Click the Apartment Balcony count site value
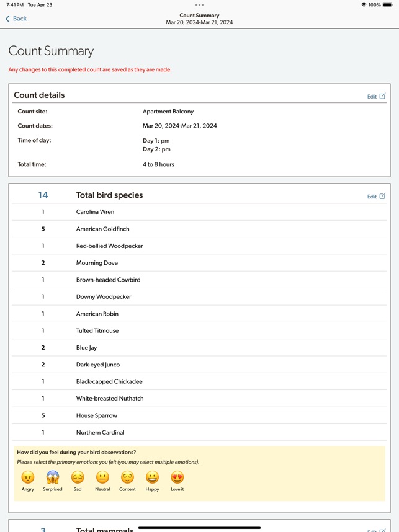Viewport: 399px width, 532px height. pyautogui.click(x=168, y=112)
